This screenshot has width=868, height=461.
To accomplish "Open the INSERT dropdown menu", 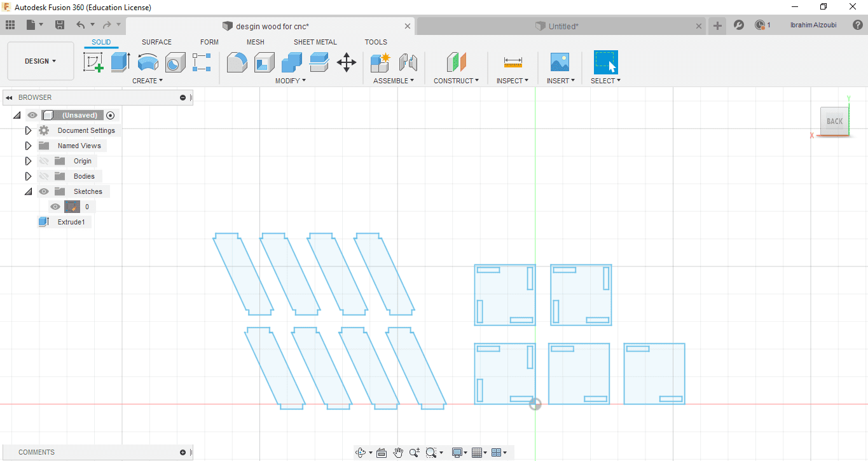I will coord(561,81).
